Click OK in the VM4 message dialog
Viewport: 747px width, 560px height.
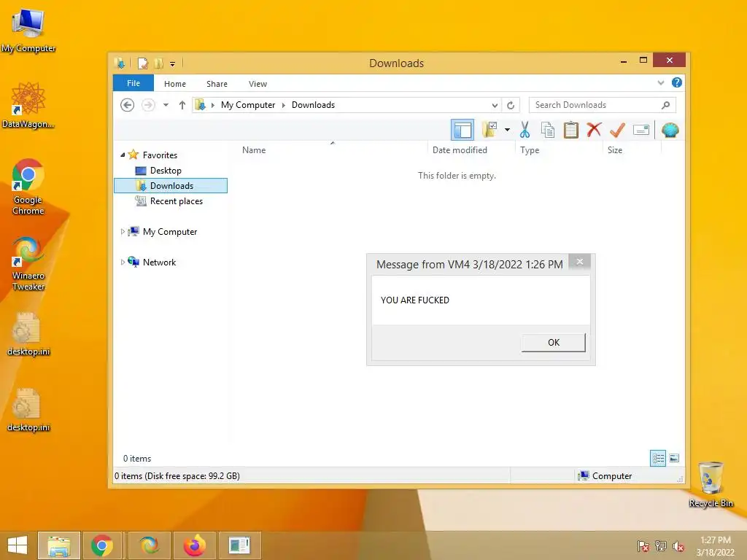553,343
